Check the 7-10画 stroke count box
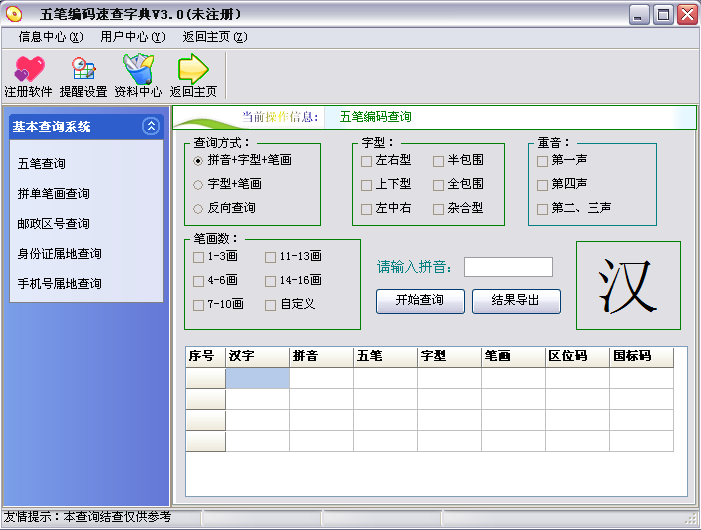Screen dimensions: 701x530 click(198, 305)
